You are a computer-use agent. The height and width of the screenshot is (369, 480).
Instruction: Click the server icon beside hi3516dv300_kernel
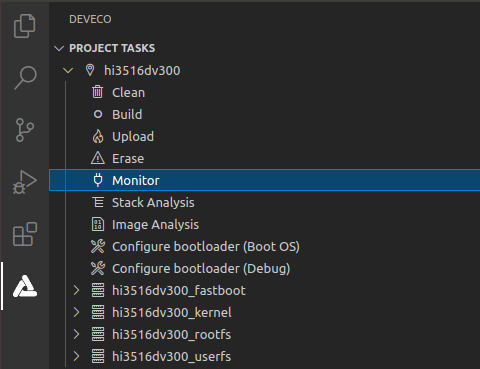click(x=98, y=312)
